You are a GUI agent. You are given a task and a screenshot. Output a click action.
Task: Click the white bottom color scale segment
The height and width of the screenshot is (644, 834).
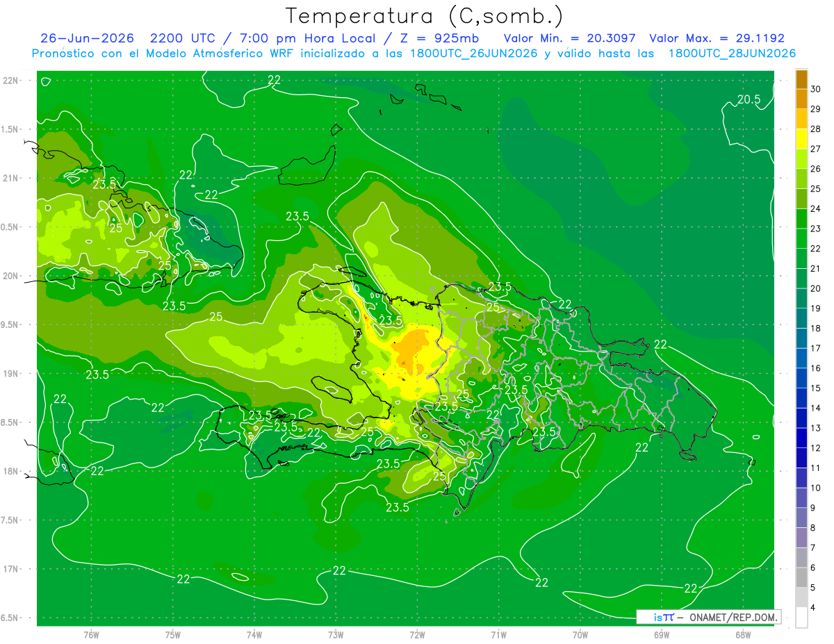(x=801, y=618)
